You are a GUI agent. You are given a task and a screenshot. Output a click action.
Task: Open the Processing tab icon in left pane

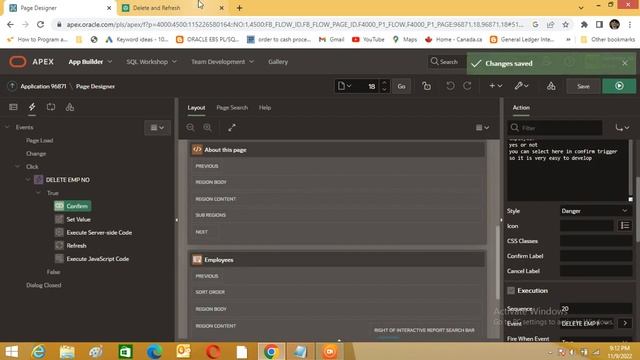51,107
